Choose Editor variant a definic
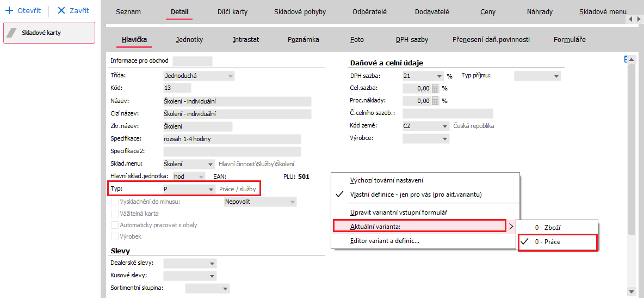The width and height of the screenshot is (644, 298). [x=385, y=241]
